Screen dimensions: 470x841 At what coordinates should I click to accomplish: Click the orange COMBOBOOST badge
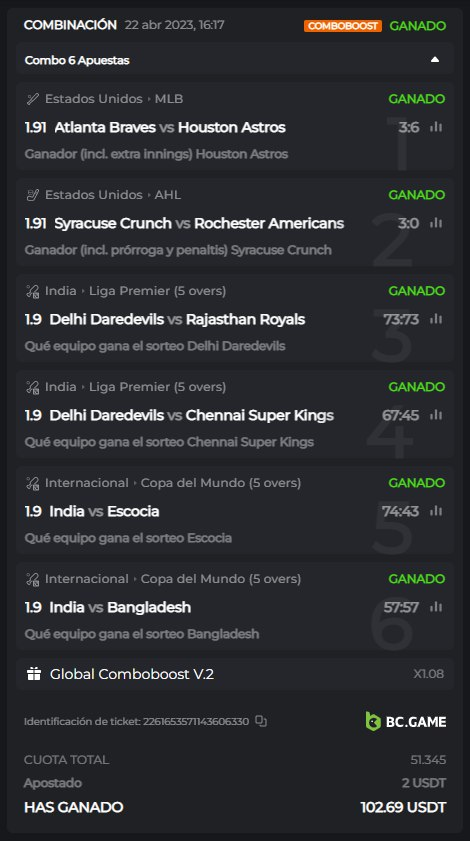point(343,26)
